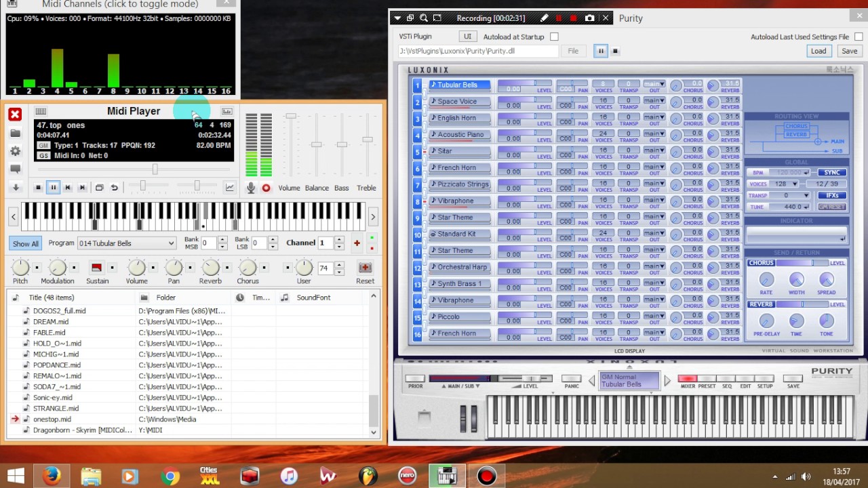This screenshot has height=488, width=868.
Task: Click the down arrow icon in Midi Player sidebar
Action: pos(15,187)
